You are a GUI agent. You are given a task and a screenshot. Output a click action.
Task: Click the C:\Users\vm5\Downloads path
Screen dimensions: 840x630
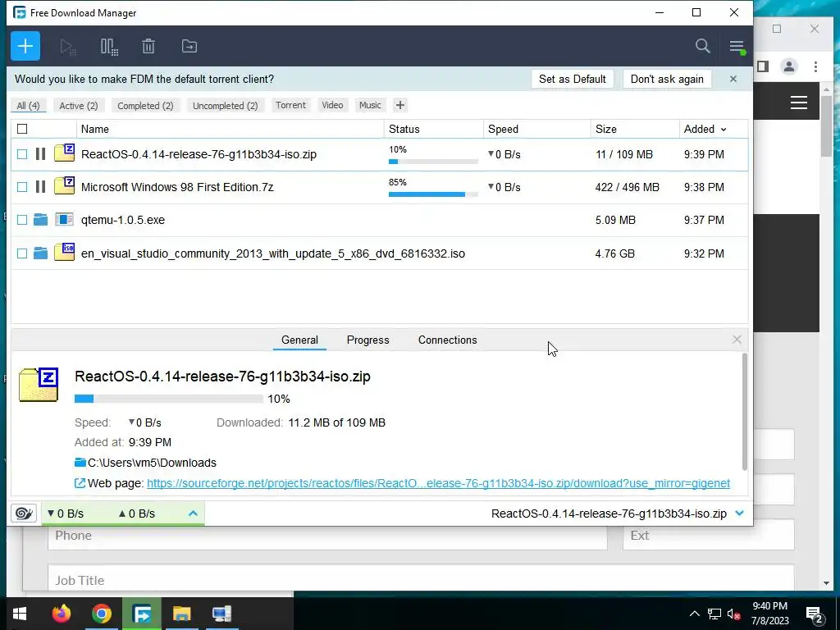152,463
